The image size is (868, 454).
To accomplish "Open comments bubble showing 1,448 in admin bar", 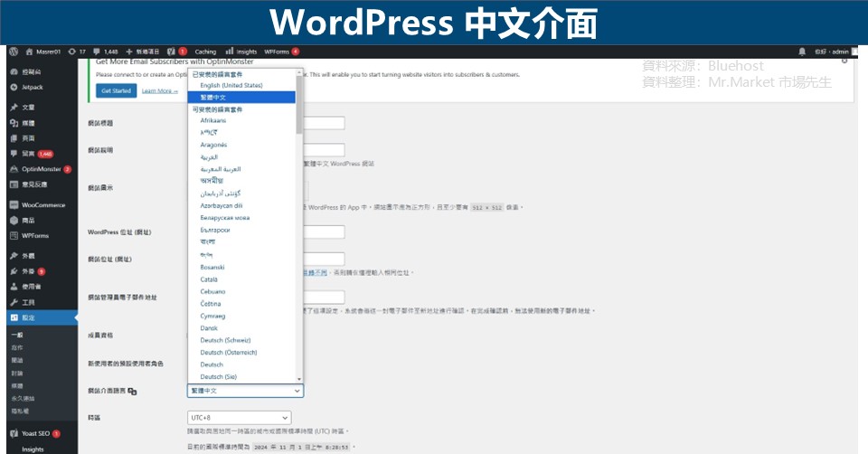I will coord(106,52).
